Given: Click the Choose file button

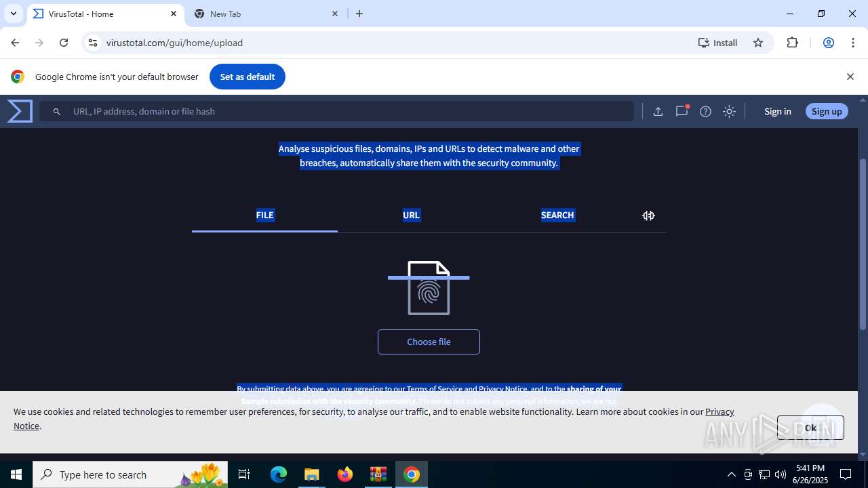Looking at the screenshot, I should (x=429, y=342).
